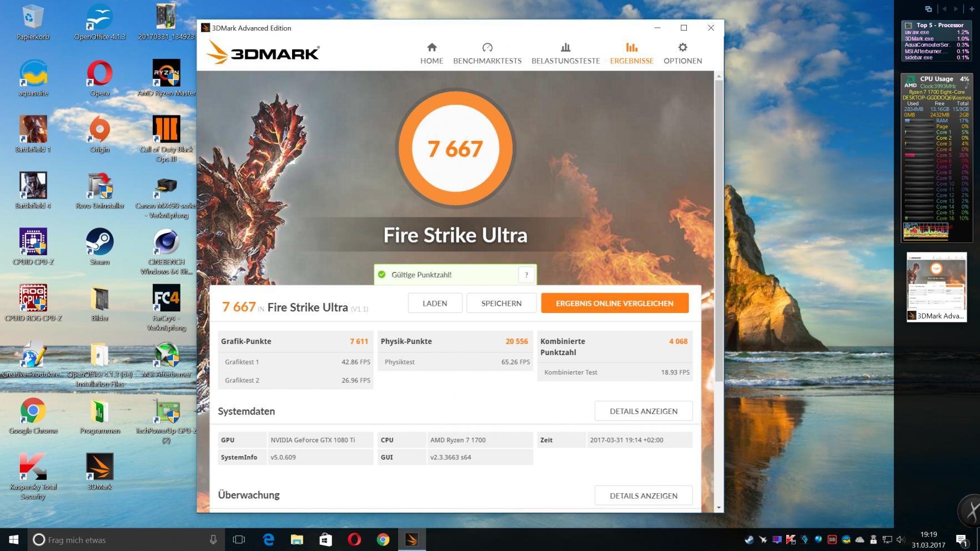Show Systemdaten details with DETAILS ANZEIGEN

pos(644,411)
